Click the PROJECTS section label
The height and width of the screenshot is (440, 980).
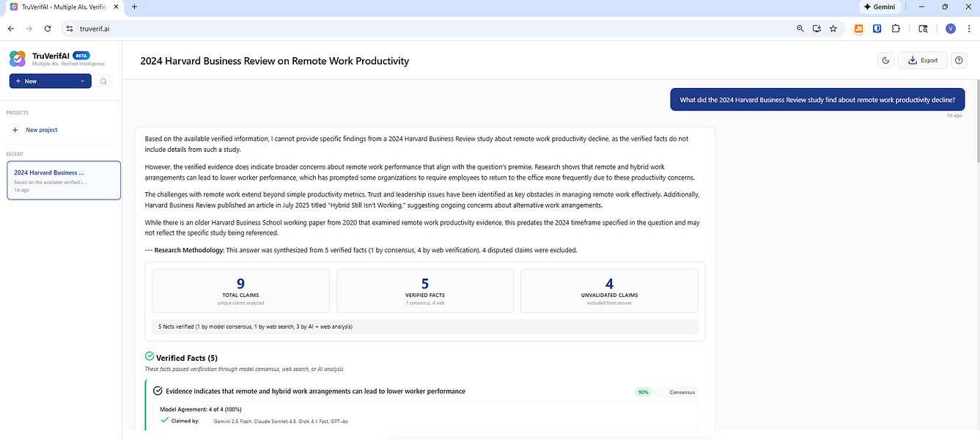[18, 113]
